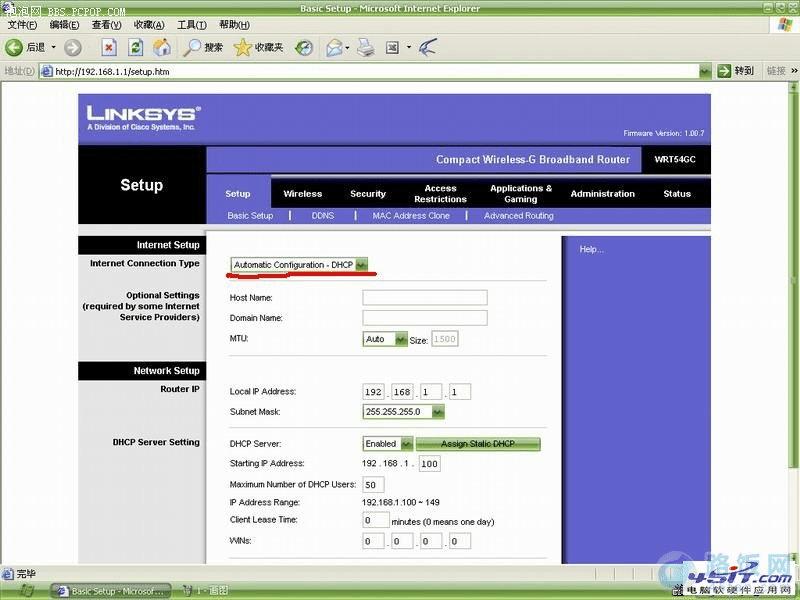The image size is (800, 600).
Task: Click the Help... link
Action: 591,249
